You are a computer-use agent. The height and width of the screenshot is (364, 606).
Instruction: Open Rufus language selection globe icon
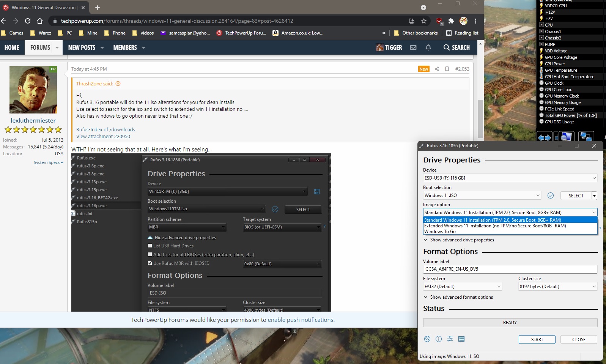427,339
